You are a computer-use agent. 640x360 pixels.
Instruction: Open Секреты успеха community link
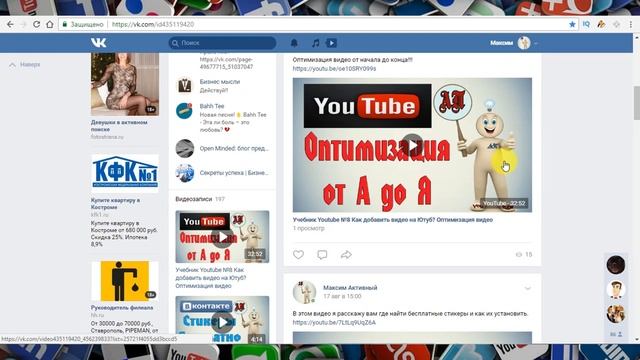(x=234, y=173)
